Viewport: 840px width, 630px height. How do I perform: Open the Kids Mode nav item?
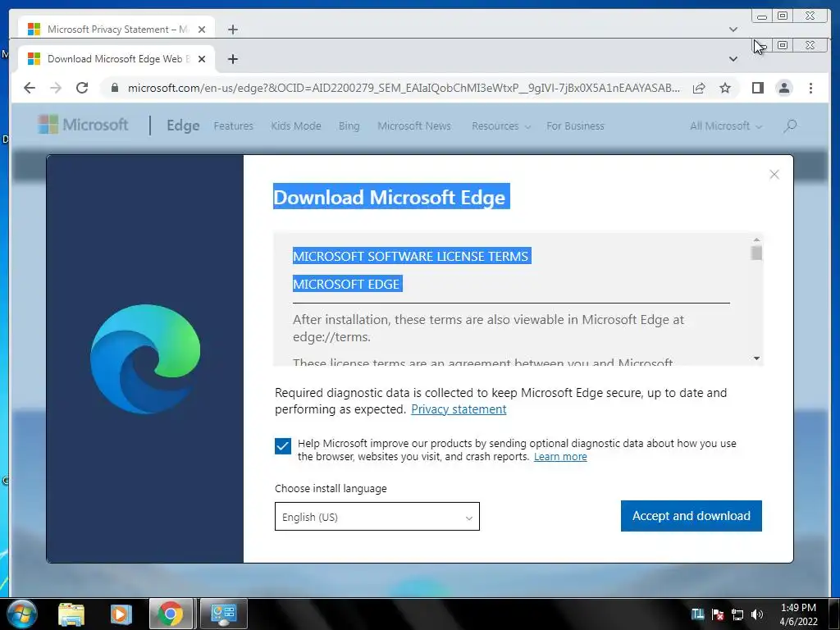(295, 126)
